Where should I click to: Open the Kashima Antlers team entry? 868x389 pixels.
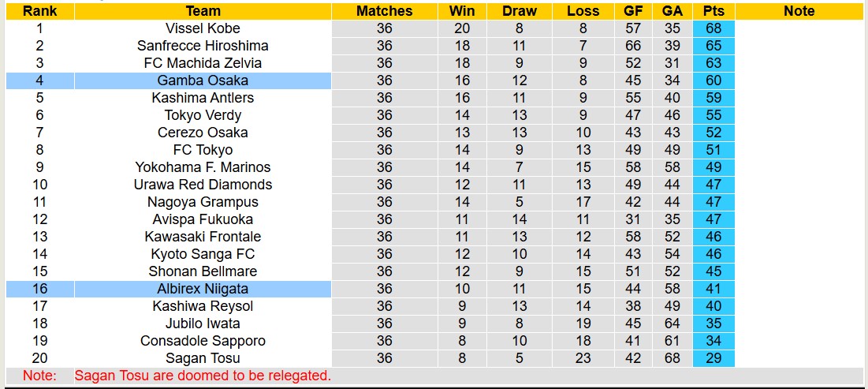click(203, 98)
